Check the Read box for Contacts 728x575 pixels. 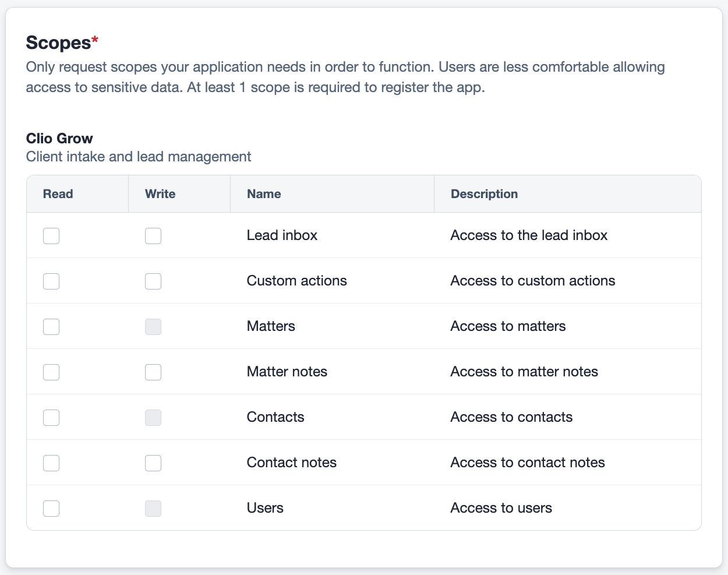pos(51,417)
